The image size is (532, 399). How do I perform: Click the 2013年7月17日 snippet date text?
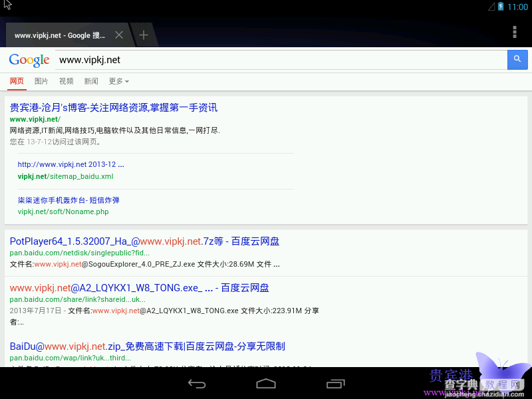point(35,311)
